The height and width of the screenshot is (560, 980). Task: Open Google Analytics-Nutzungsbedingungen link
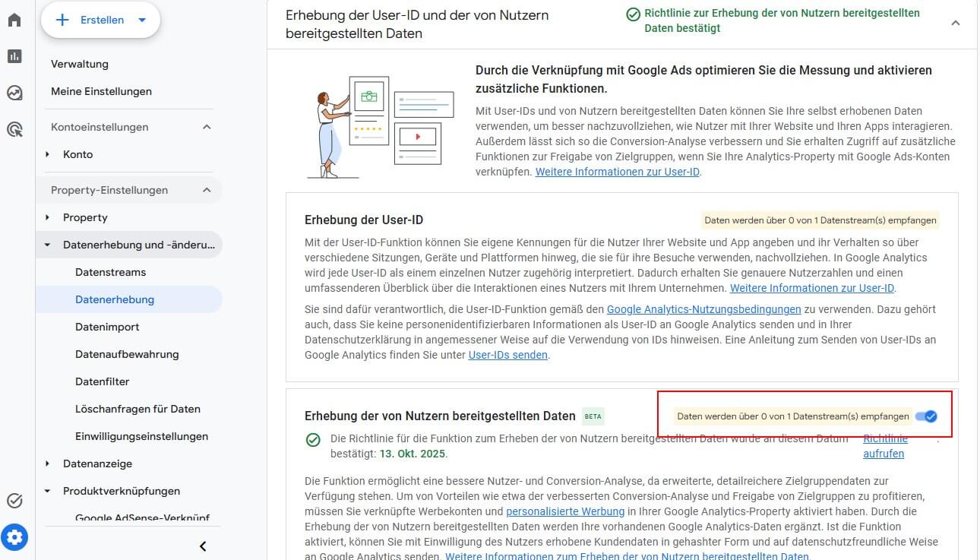tap(704, 309)
